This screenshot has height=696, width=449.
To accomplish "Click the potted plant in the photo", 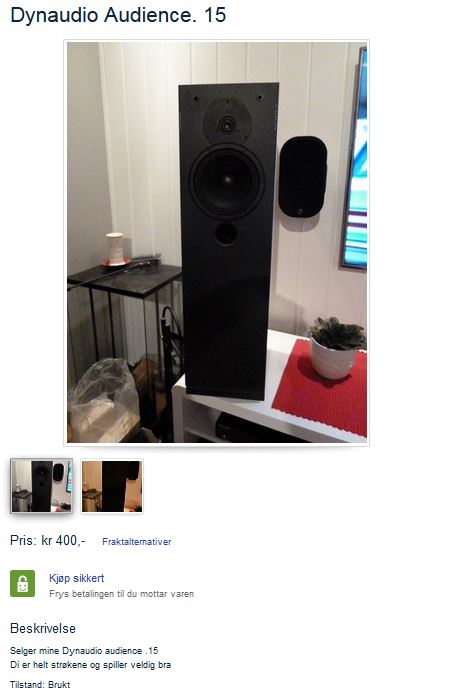I will pyautogui.click(x=336, y=347).
